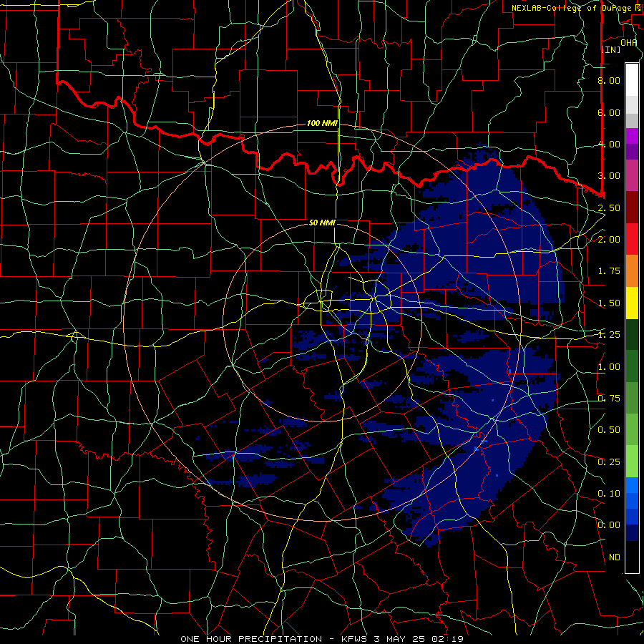Click the yellow swatch in the precipitation legend
This screenshot has width=644, height=644.
632,303
